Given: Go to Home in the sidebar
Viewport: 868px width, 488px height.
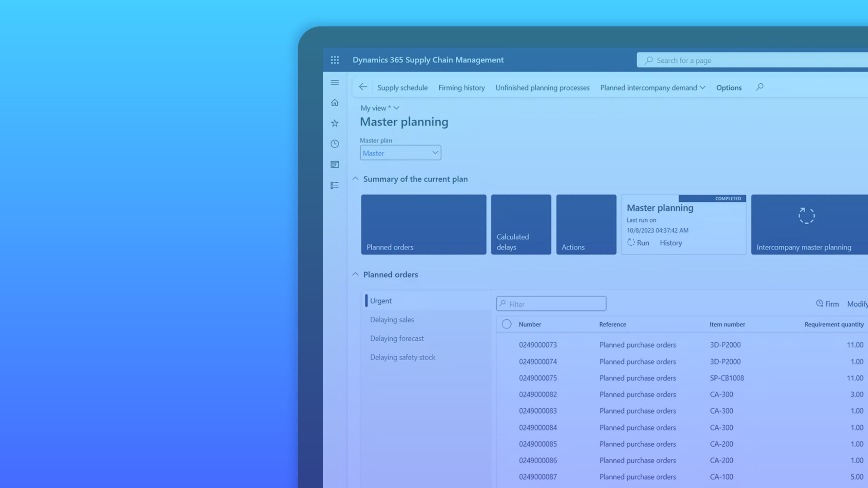Looking at the screenshot, I should click(335, 102).
